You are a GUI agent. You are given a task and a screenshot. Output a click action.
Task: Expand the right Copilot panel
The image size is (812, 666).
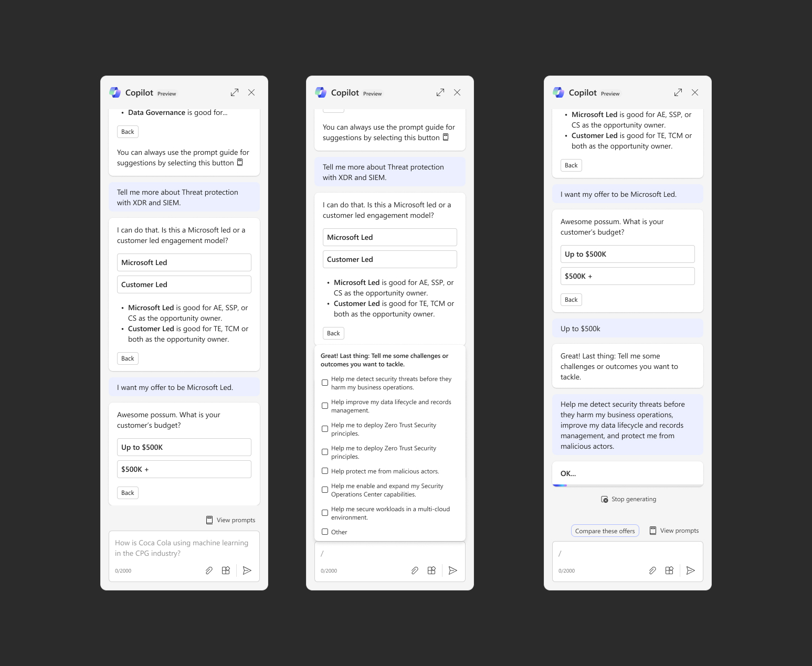pyautogui.click(x=678, y=92)
